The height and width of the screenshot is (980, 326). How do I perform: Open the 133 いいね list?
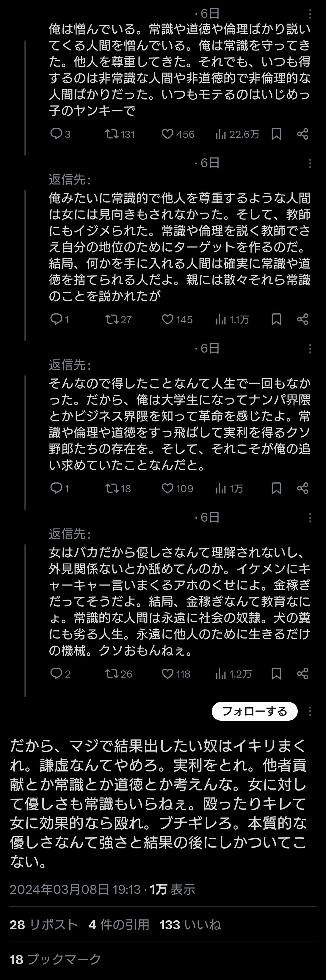(190, 924)
